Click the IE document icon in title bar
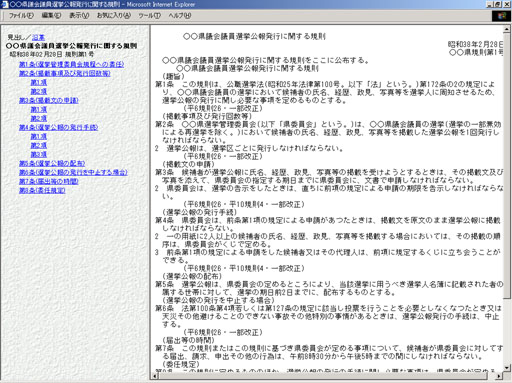 [4, 4]
